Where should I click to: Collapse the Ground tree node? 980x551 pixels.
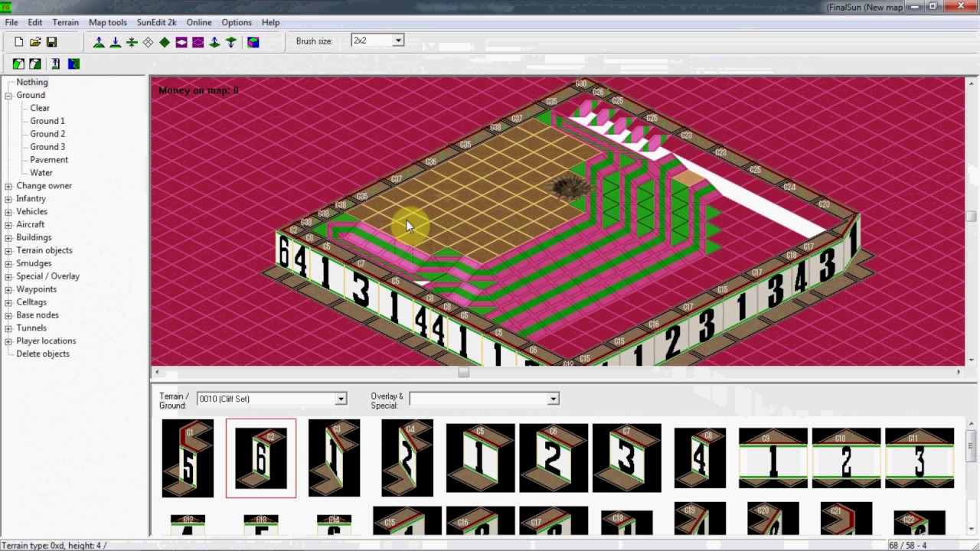point(8,96)
